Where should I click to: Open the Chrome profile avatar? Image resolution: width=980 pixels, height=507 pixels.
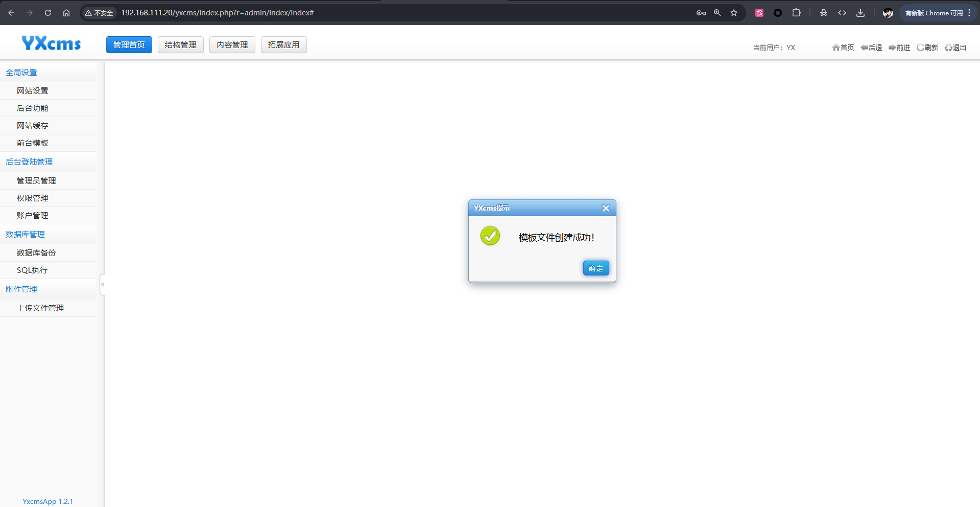click(x=888, y=13)
